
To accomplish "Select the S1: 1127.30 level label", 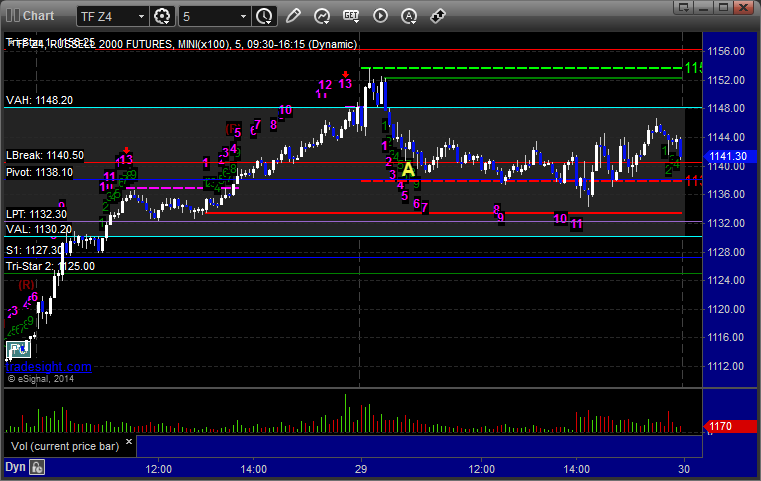I will (34, 250).
